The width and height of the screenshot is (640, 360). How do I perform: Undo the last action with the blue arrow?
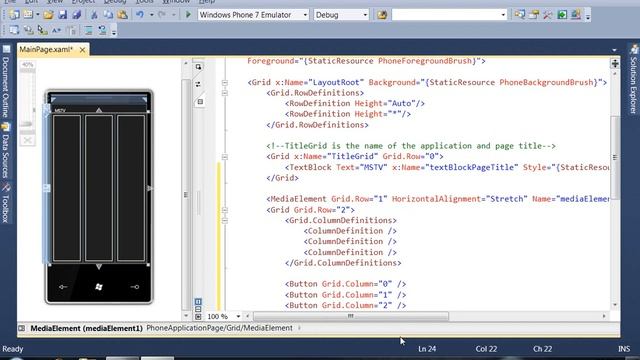click(140, 15)
